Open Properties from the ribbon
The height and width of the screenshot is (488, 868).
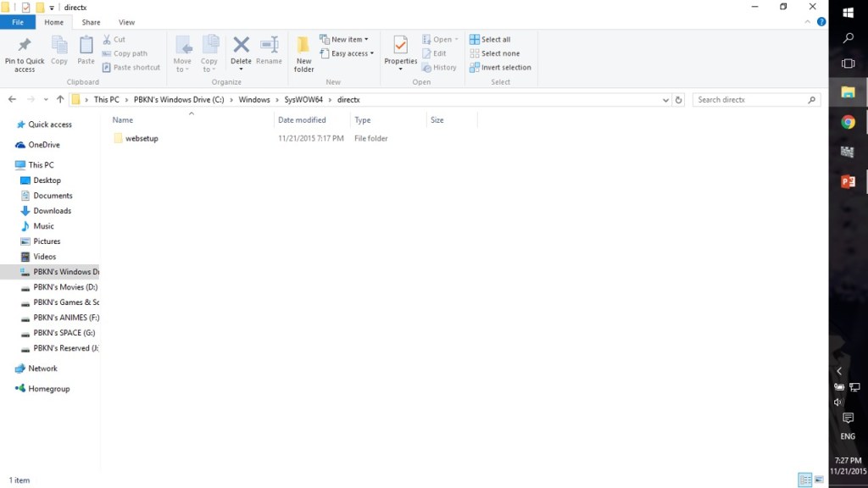(x=400, y=46)
